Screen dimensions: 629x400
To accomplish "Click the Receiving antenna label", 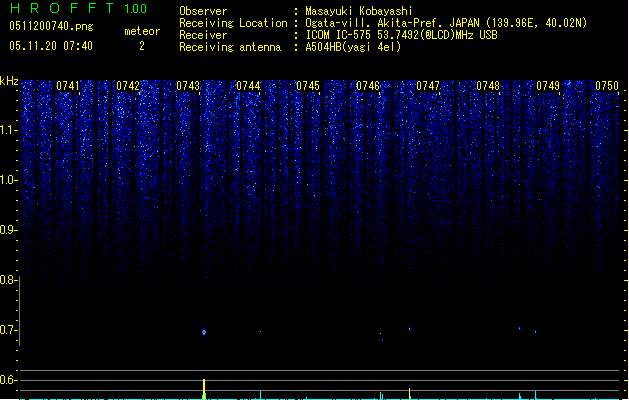I will [230, 47].
